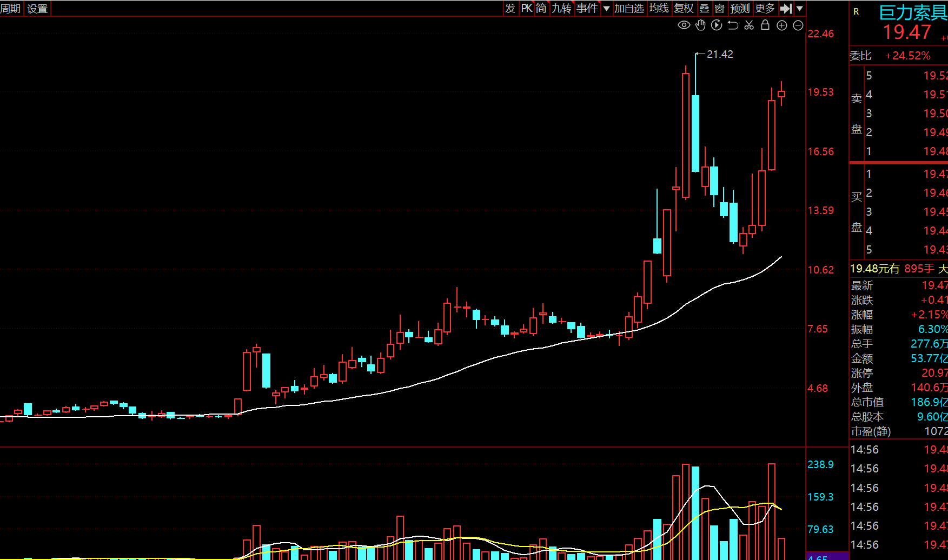Open the 周期 menu

click(x=11, y=9)
